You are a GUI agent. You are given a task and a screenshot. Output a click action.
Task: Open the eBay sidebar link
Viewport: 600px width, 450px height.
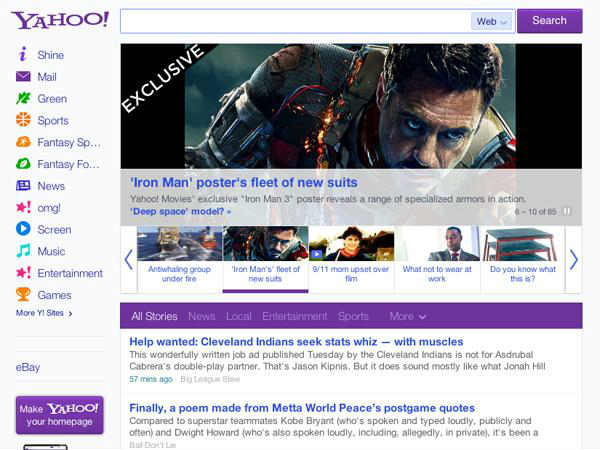coord(28,367)
